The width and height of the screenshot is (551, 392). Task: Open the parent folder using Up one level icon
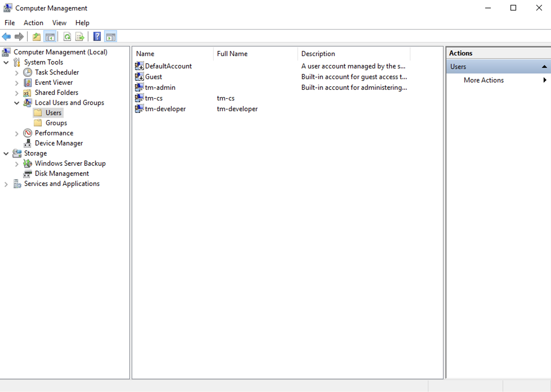point(36,37)
